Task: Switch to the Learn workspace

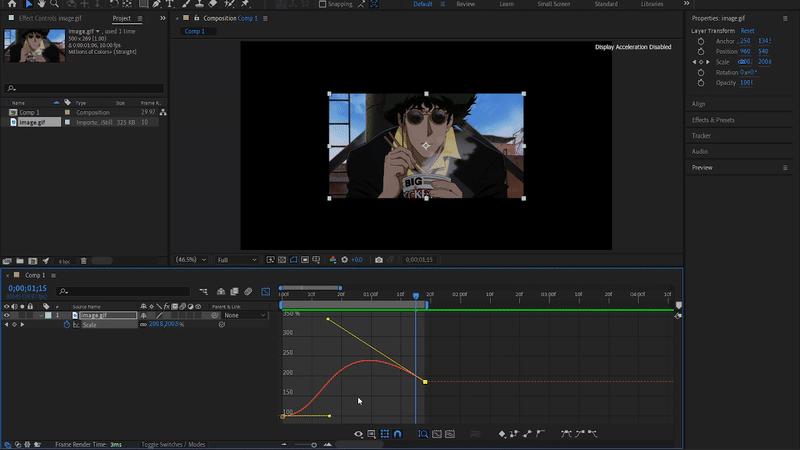Action: click(x=507, y=4)
